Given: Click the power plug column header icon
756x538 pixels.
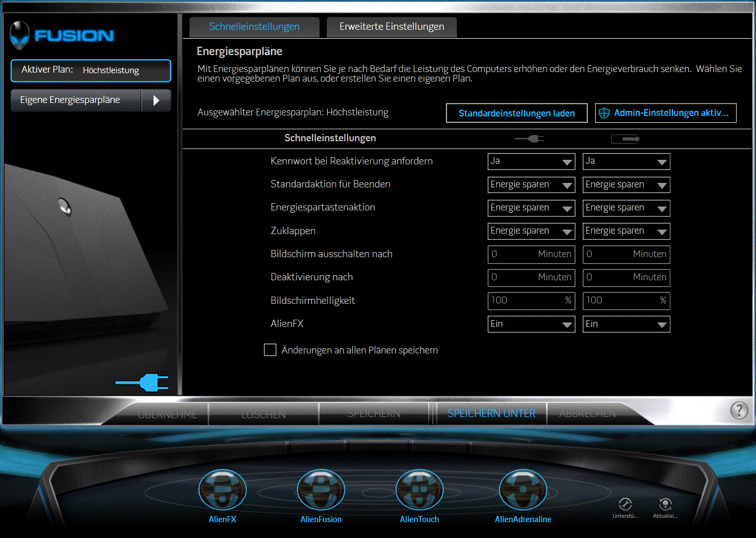Looking at the screenshot, I should tap(529, 138).
